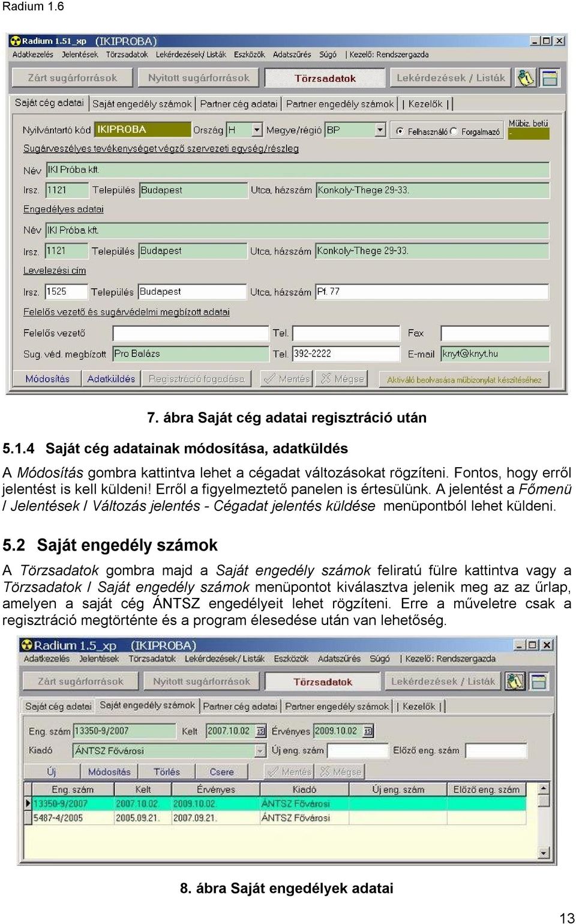Click the olive Műbiz. betű field
Screen dimensions: 576x924
tap(528, 134)
